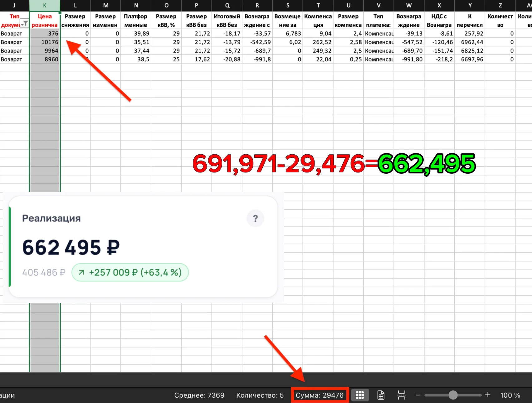Click the Размер кВВ, % header cell

(x=166, y=21)
